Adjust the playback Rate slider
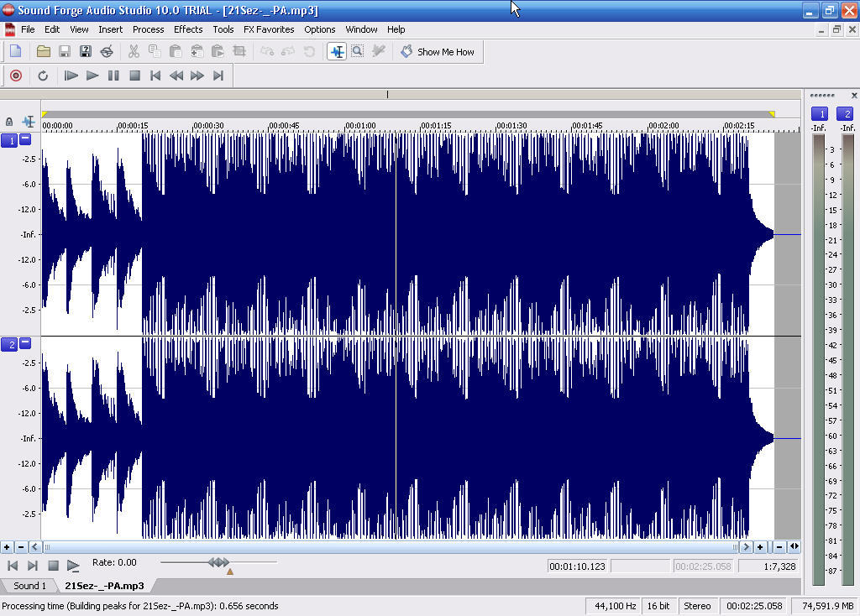The image size is (860, 616). tap(217, 562)
